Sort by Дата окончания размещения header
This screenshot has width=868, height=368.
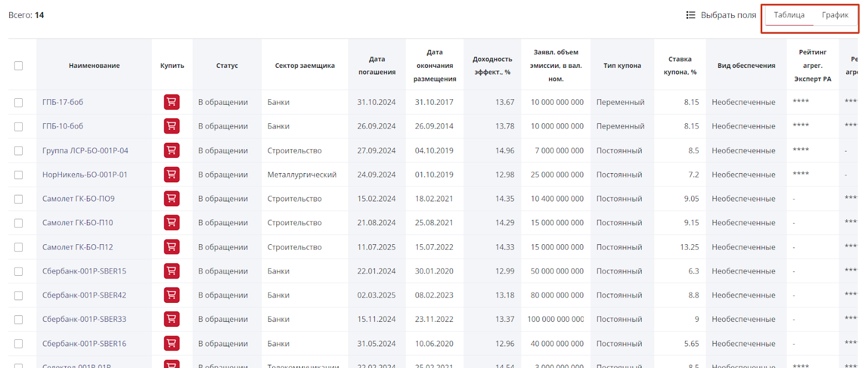(x=435, y=66)
